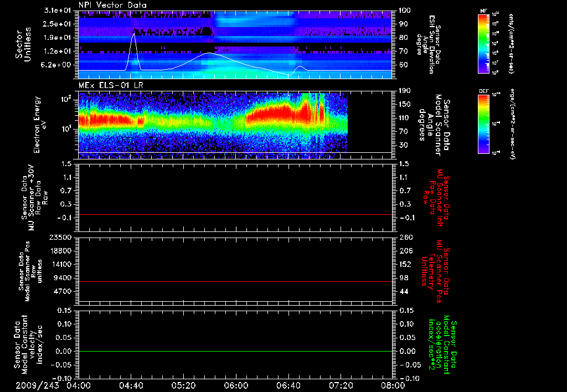Click the 3.1e+01 sector tick label
Viewport: 567px width, 392px height.
pos(58,11)
